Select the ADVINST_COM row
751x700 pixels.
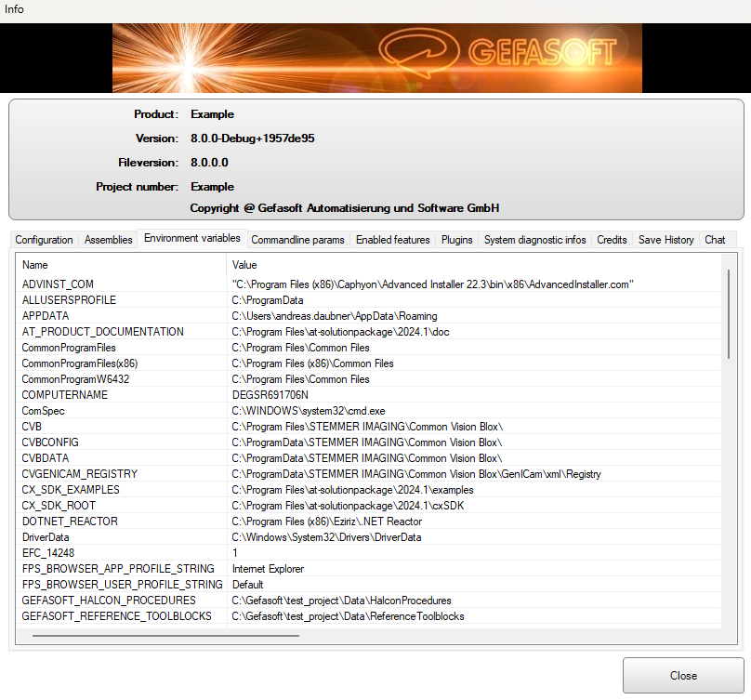click(x=368, y=284)
